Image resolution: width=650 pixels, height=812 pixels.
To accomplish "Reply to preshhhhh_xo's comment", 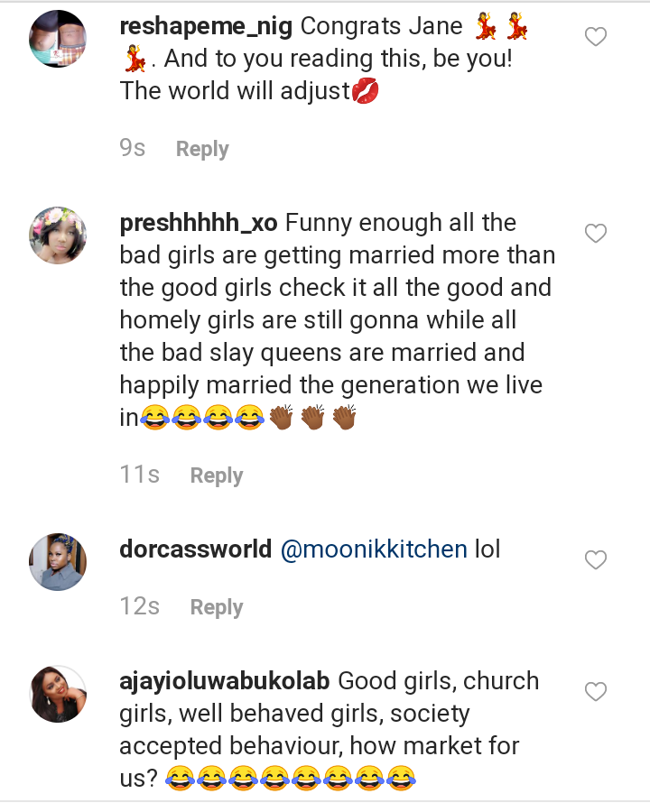I will point(216,475).
